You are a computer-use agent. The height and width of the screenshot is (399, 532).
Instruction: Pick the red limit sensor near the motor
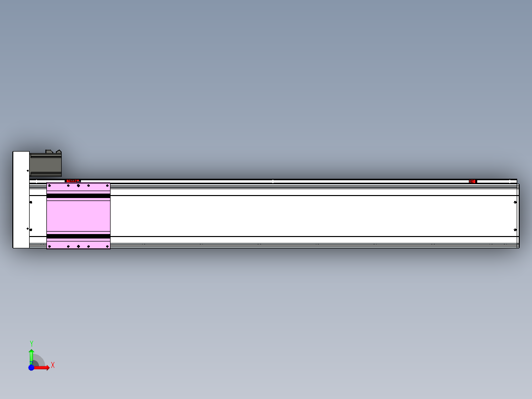(x=73, y=181)
